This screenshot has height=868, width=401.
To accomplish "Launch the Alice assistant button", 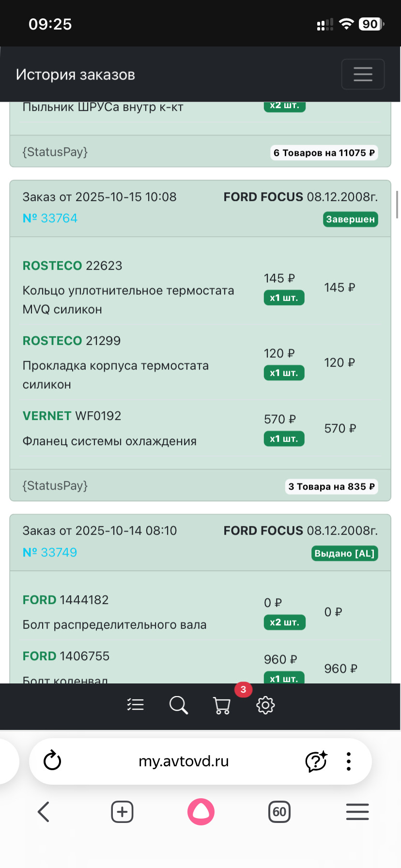I will 201,812.
